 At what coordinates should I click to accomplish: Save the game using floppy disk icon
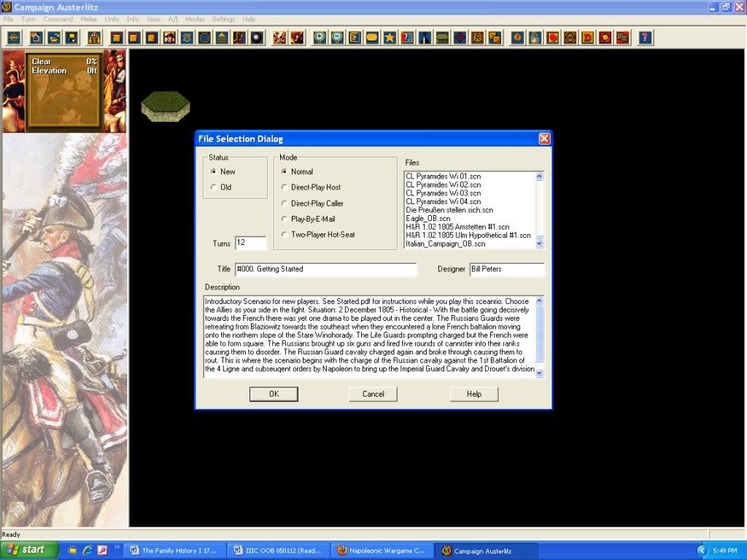pos(71,38)
